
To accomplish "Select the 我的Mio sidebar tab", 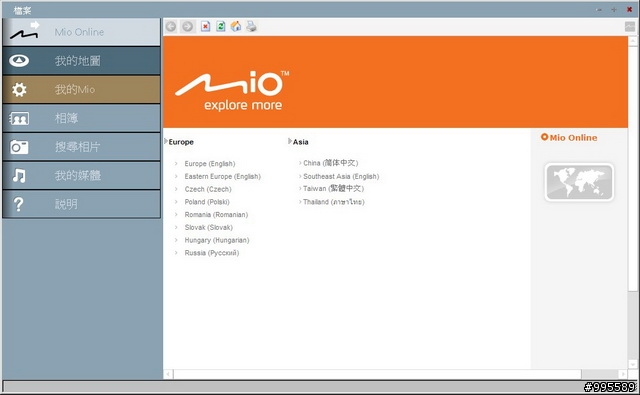I will tap(82, 89).
